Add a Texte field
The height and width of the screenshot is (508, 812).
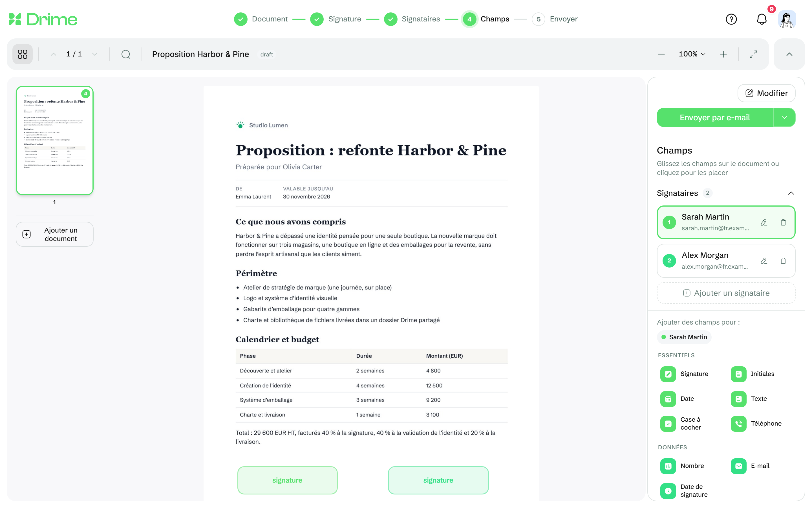click(749, 399)
